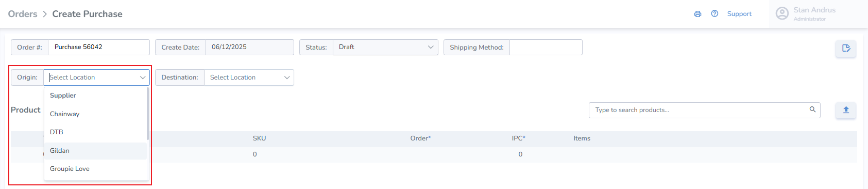Click the product search magnifier icon
Viewport: 868px width, 189px height.
tap(812, 109)
